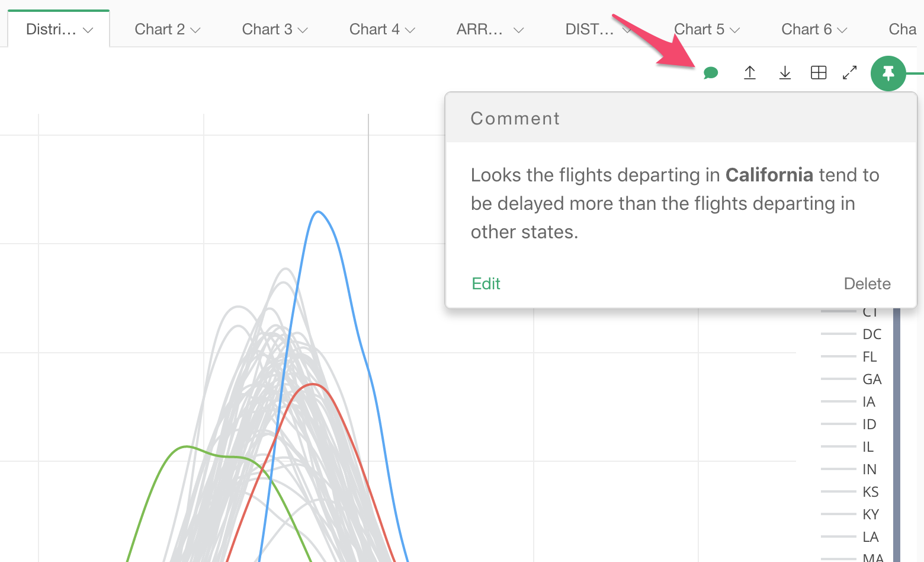Switch to the Chart 3 tab
The width and height of the screenshot is (924, 562).
(x=267, y=30)
